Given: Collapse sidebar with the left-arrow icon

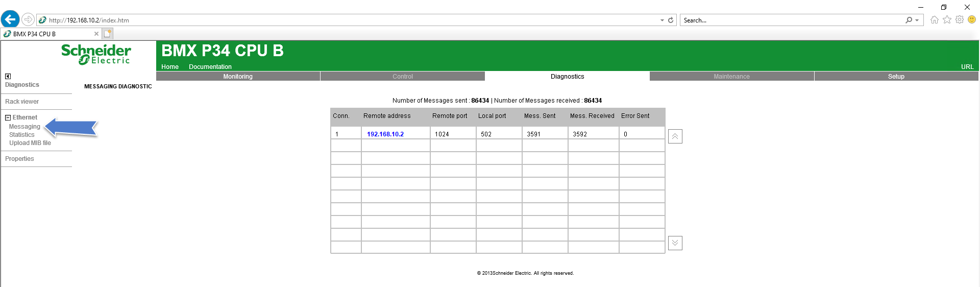Looking at the screenshot, I should click(x=8, y=76).
